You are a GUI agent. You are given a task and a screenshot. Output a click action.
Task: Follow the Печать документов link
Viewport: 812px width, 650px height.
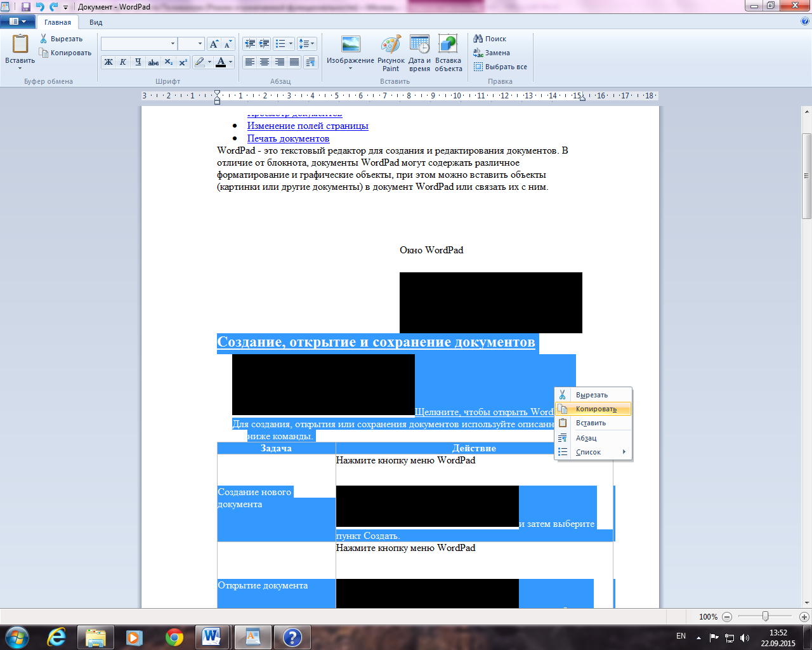(288, 138)
